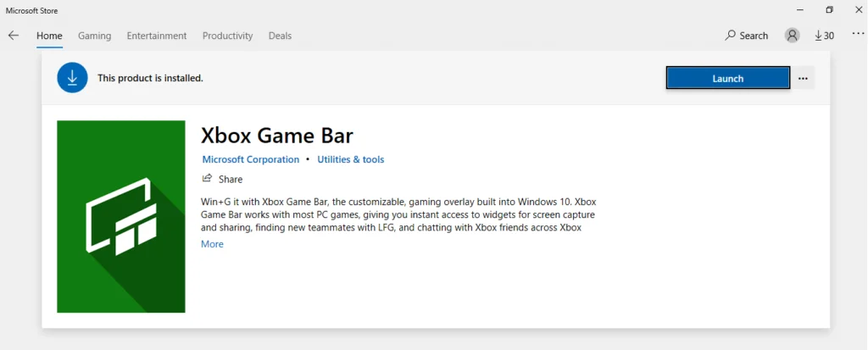The image size is (868, 350).
Task: Close the Microsoft Store window
Action: pos(859,10)
